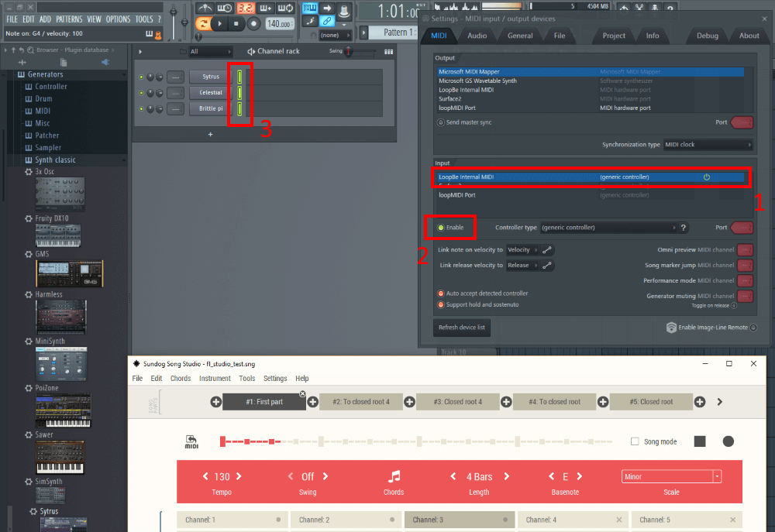Click the Stop button in FL Studio transport
This screenshot has width=775, height=532.
[x=236, y=23]
